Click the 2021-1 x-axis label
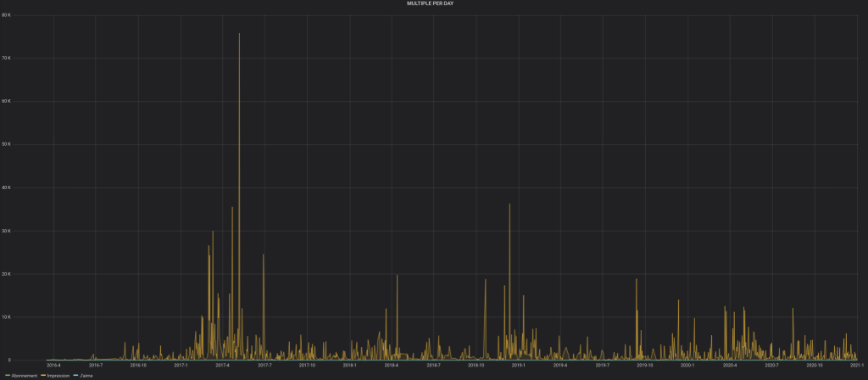 click(855, 366)
